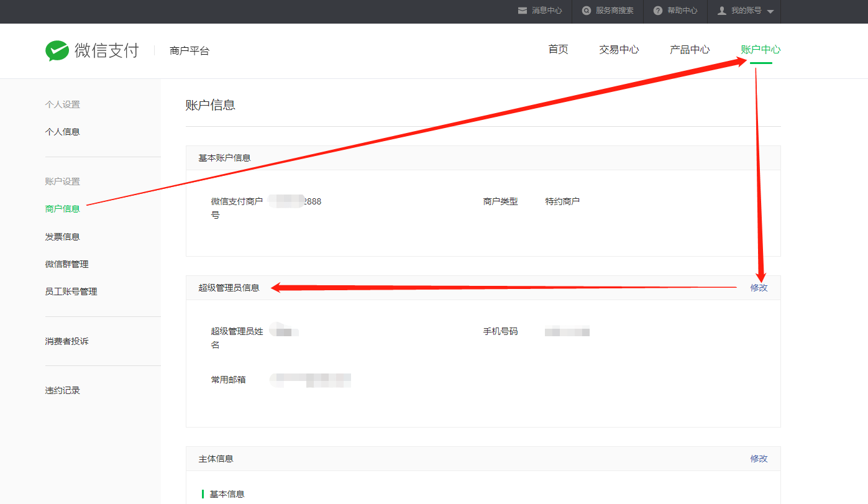Click the user avatar icon for 我的账号
The width and height of the screenshot is (868, 504).
coord(722,11)
